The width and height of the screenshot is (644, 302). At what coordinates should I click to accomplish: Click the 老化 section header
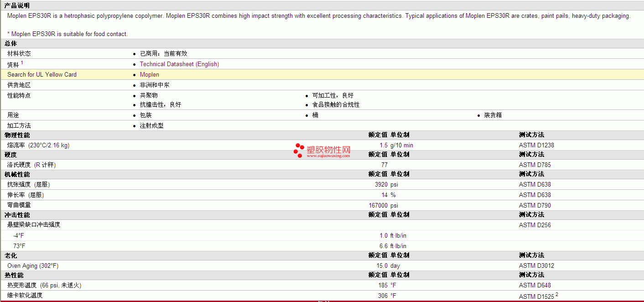pyautogui.click(x=11, y=256)
